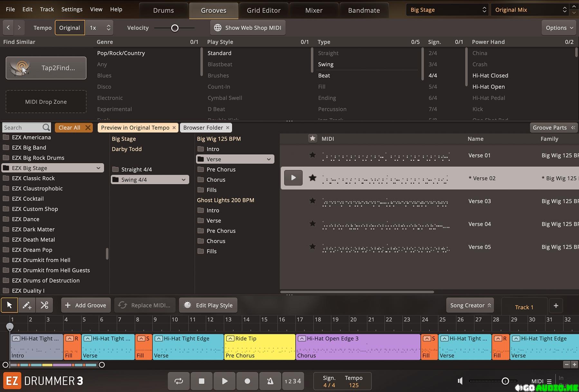This screenshot has height=392, width=579.
Task: Click the song overview scroll bar
Action: [53, 365]
